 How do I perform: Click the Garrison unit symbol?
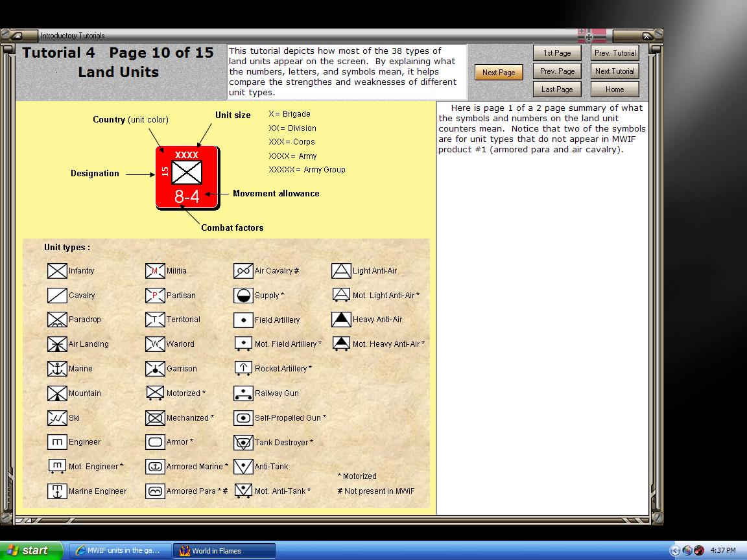[x=155, y=369]
